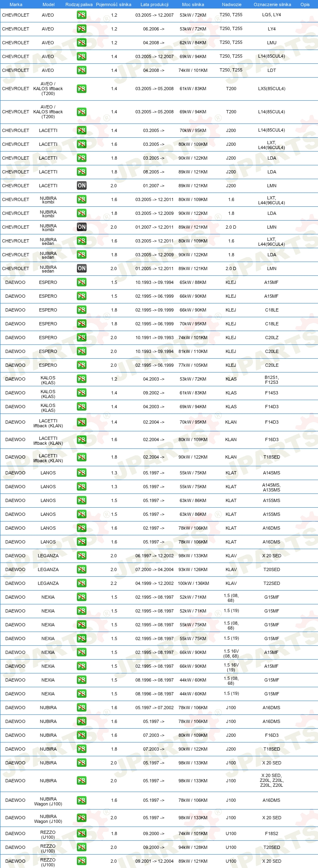Select the 94kW / 128KM power cell
This screenshot has height=868, width=318.
[193, 847]
